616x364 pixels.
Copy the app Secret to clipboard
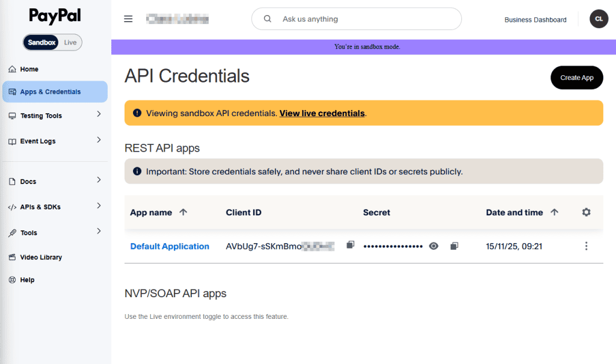454,245
